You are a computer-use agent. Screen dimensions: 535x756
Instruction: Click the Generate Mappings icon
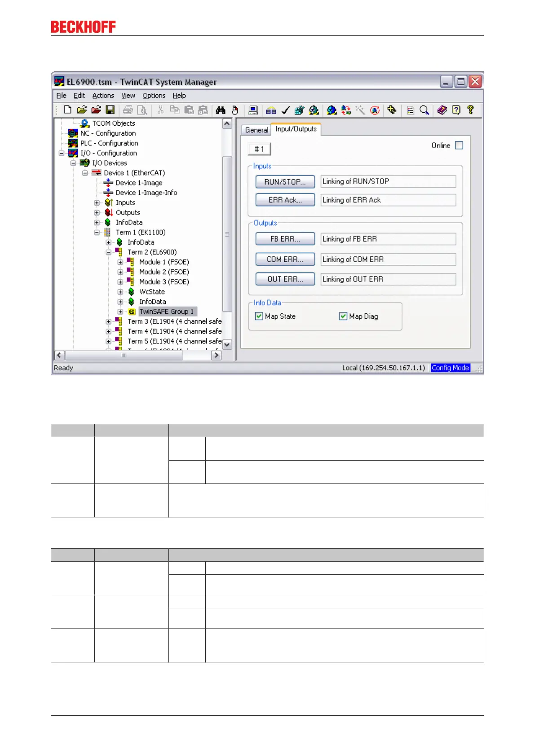pyautogui.click(x=271, y=110)
